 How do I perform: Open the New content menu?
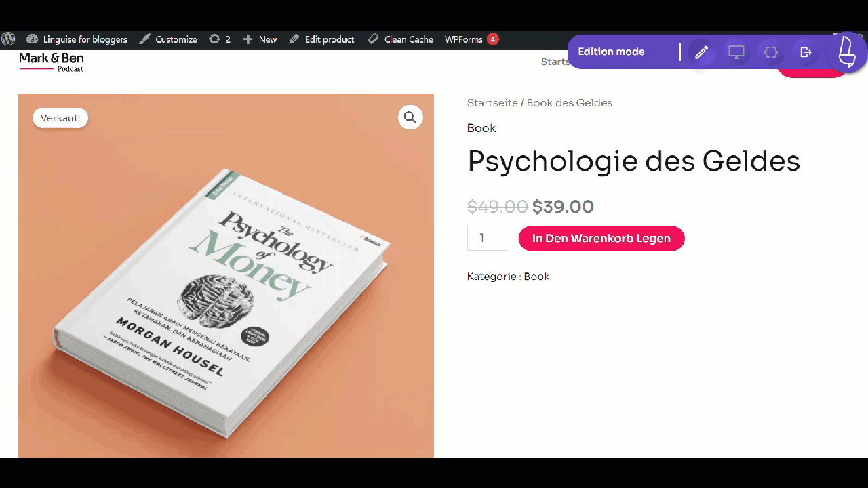click(260, 39)
